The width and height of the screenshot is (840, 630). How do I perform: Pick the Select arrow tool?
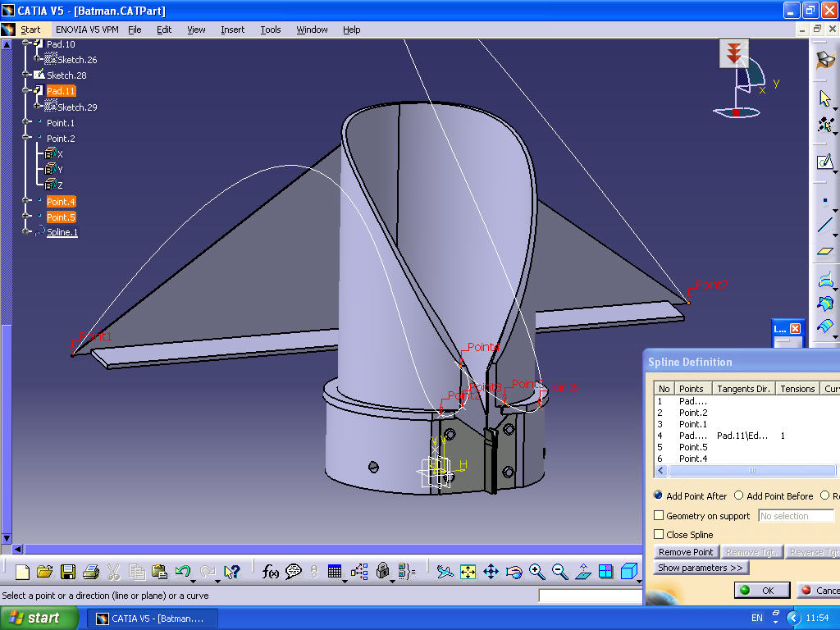(825, 98)
